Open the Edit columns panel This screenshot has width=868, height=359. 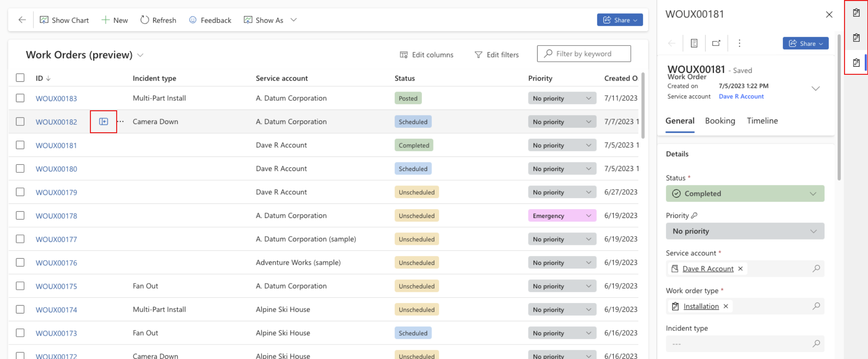pos(426,54)
